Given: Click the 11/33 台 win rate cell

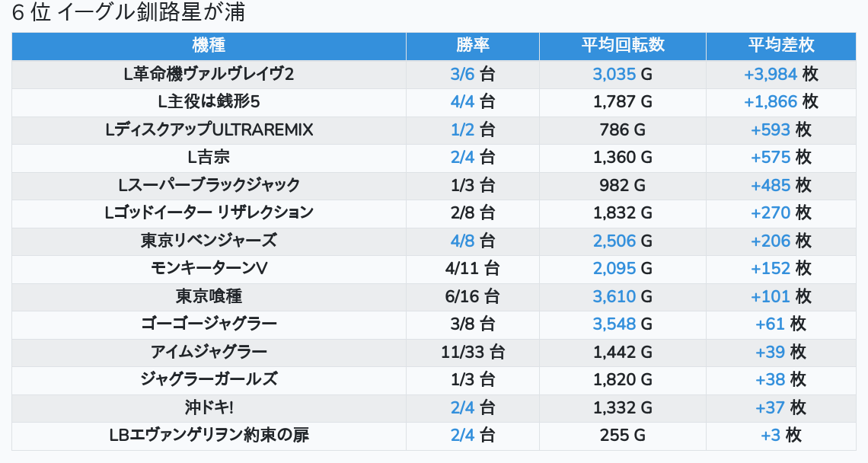Looking at the screenshot, I should [x=473, y=352].
